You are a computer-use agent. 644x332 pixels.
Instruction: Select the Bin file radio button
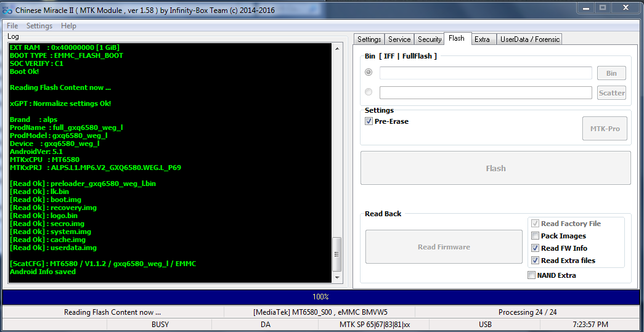pos(369,72)
